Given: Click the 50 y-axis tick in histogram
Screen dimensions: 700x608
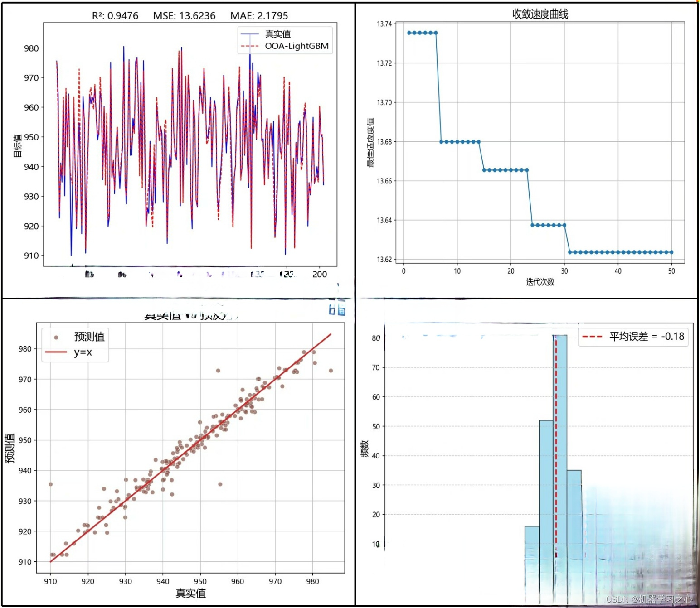Looking at the screenshot, I should tap(376, 426).
